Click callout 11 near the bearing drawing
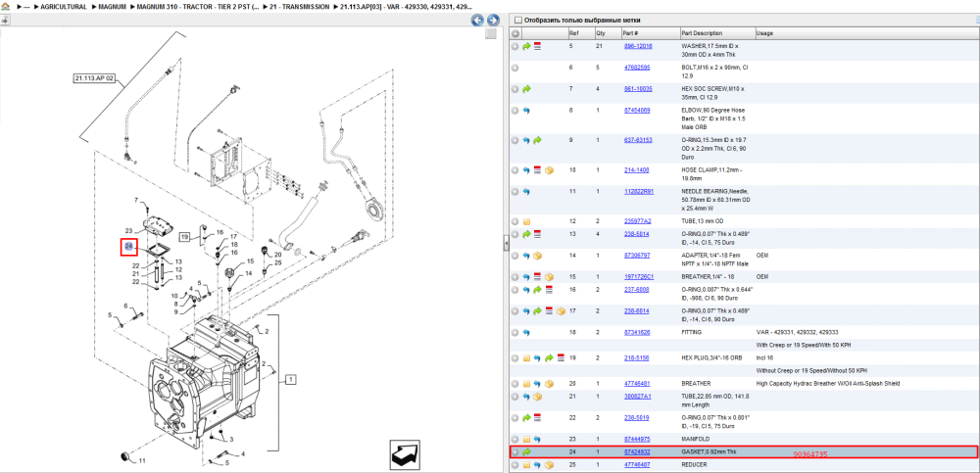This screenshot has width=980, height=473. coord(142,461)
